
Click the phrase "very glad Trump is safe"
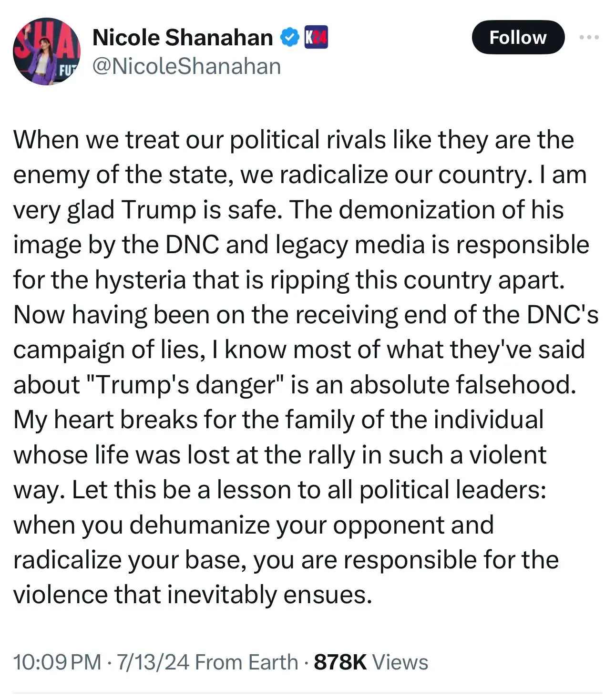[145, 210]
